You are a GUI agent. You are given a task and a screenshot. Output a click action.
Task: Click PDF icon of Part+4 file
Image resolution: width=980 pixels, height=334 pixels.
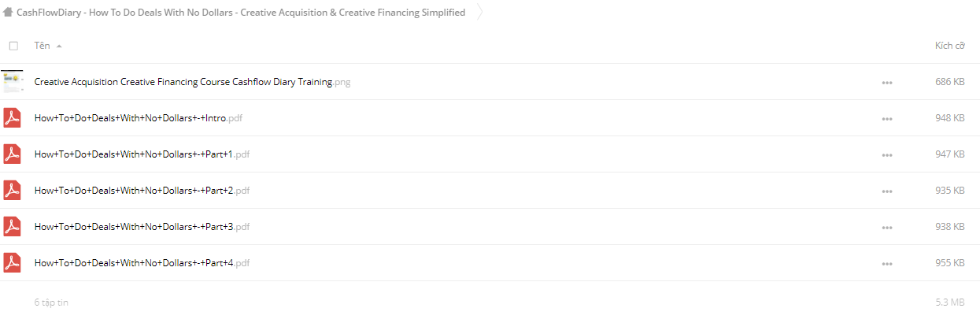[x=12, y=263]
